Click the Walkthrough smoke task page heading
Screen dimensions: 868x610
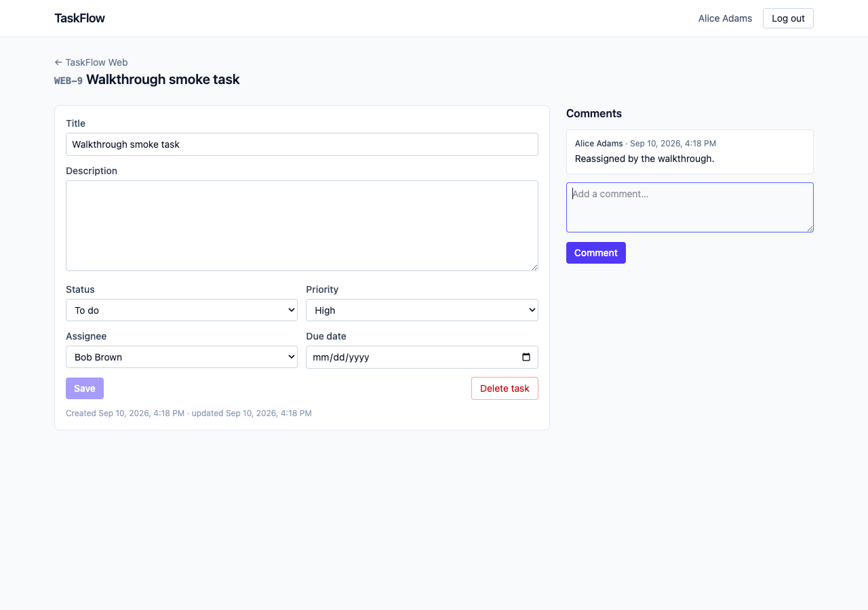[x=163, y=79]
